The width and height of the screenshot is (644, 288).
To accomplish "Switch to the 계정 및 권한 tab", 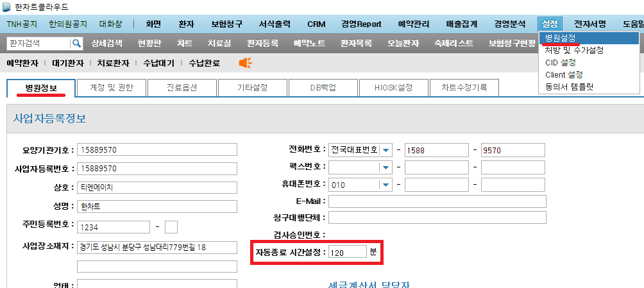I will [112, 88].
